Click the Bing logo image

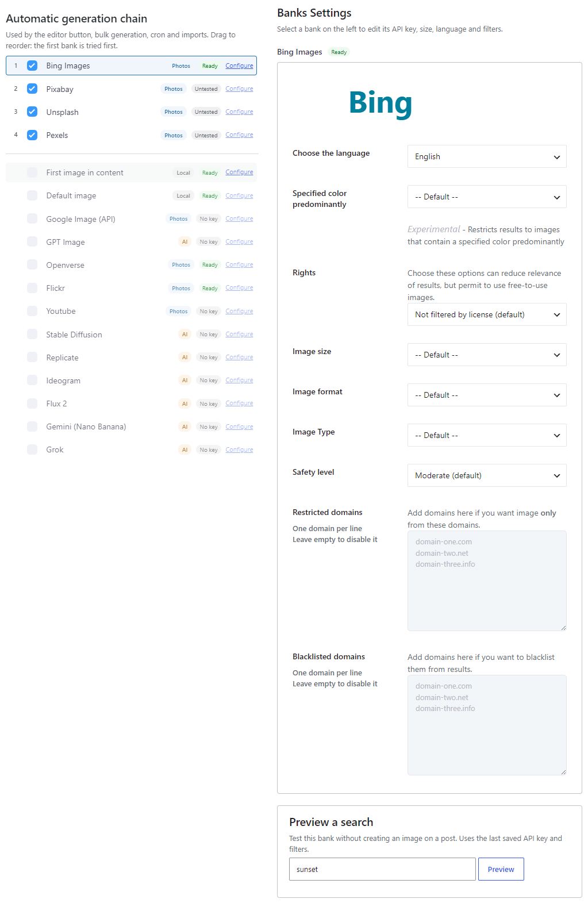(x=381, y=103)
